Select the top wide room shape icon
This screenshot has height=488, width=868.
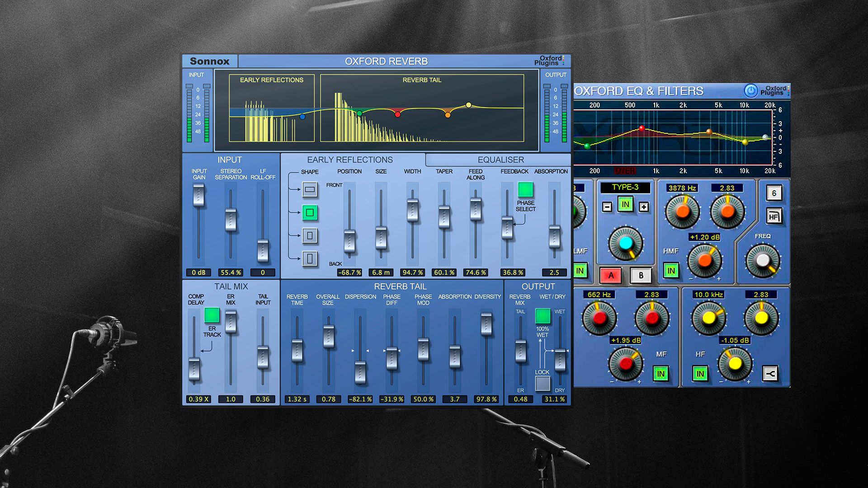point(310,189)
